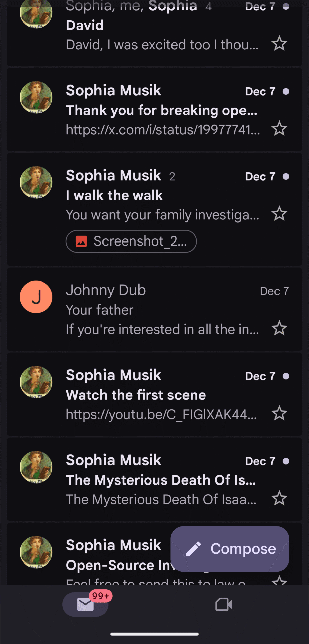
Task: Star Johnny Dub's 'Your father' email
Action: point(279,328)
